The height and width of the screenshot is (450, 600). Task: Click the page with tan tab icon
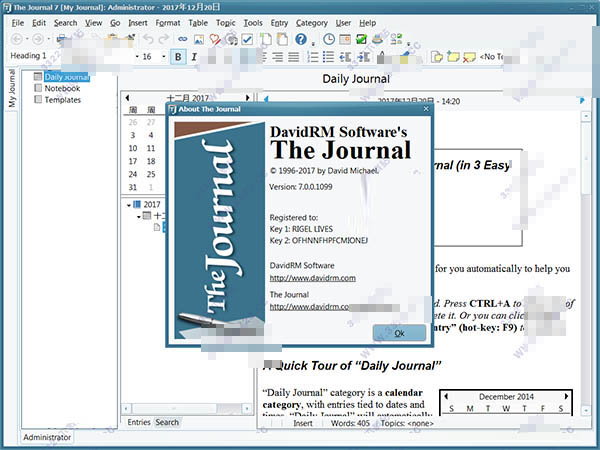pos(282,39)
